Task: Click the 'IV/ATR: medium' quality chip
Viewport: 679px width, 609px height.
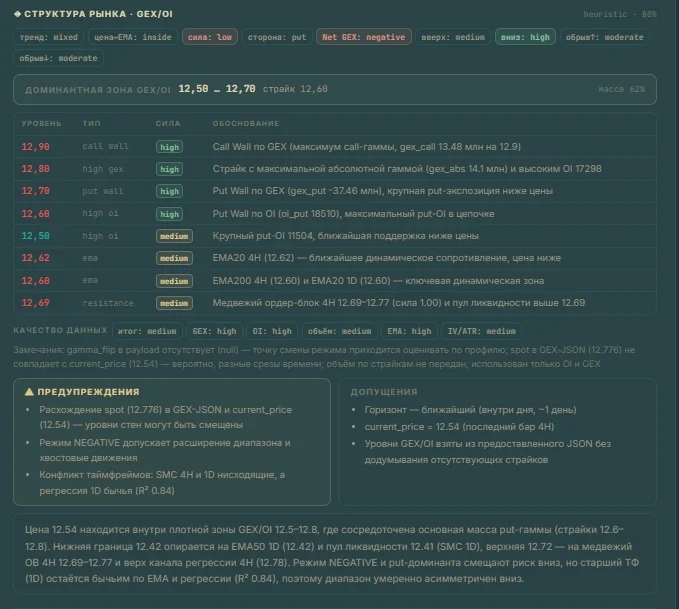Action: 482,331
